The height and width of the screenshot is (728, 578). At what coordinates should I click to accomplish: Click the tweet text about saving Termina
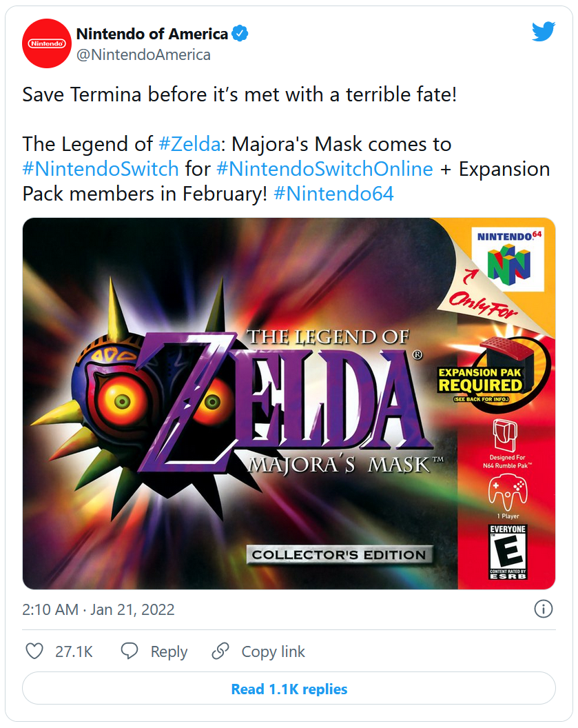point(239,94)
